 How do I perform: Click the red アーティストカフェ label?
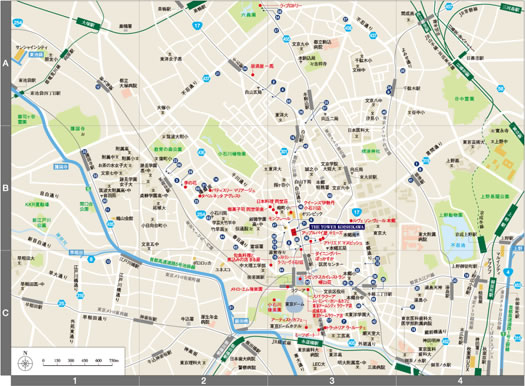[x=287, y=320]
